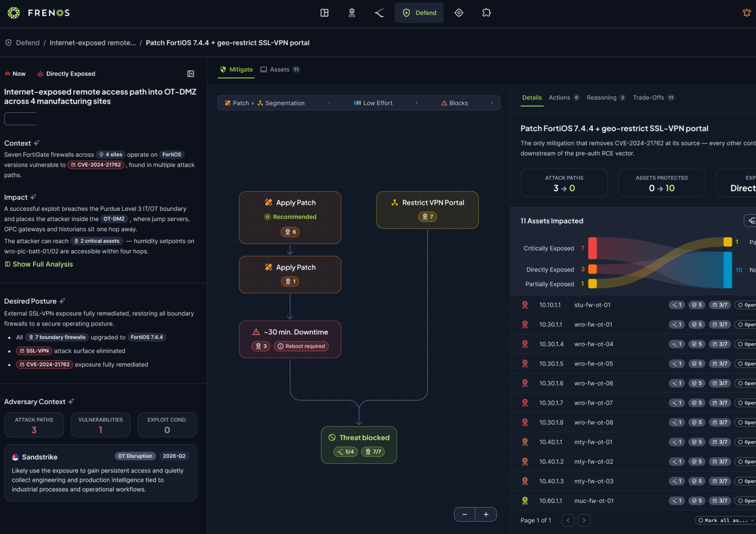Go to next page of assets
This screenshot has height=534, width=756.
point(584,520)
